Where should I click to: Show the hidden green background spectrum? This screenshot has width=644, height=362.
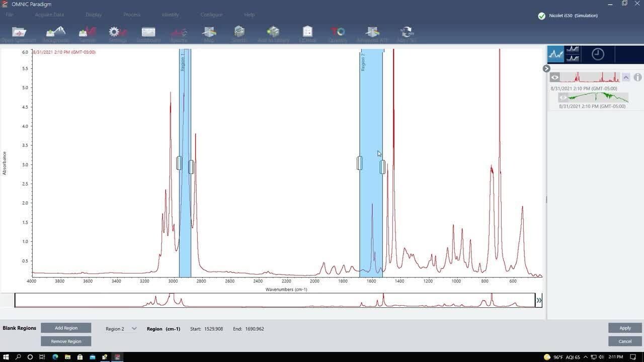[x=563, y=98]
